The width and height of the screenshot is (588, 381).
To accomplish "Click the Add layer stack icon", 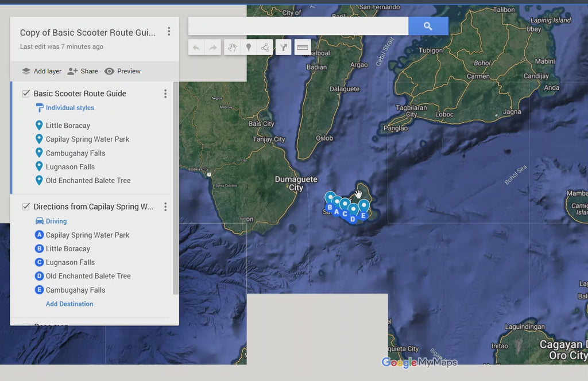I will (26, 71).
